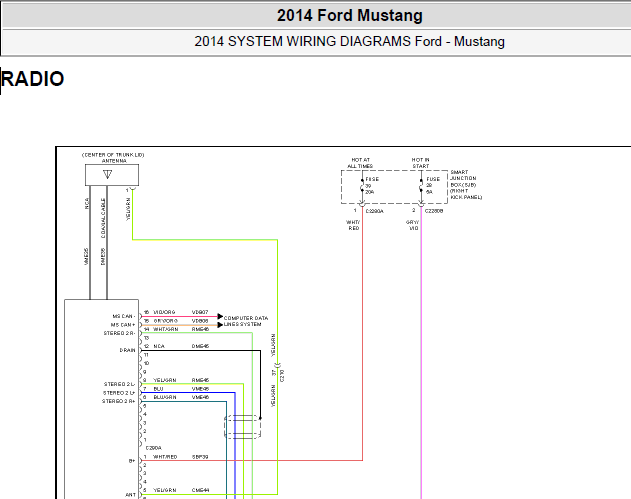Screen dimensions: 631x499
Task: Click the 'B+' pin label
Action: tap(132, 461)
